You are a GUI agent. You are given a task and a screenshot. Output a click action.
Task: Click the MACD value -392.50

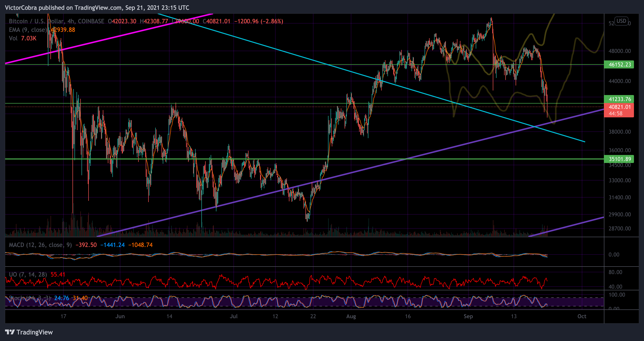tap(86, 245)
